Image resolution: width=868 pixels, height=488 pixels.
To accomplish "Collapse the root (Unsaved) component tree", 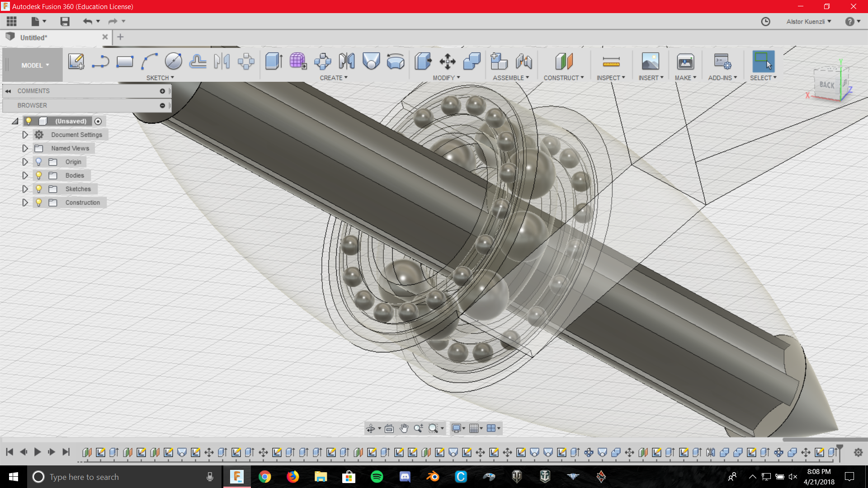I will coord(15,121).
